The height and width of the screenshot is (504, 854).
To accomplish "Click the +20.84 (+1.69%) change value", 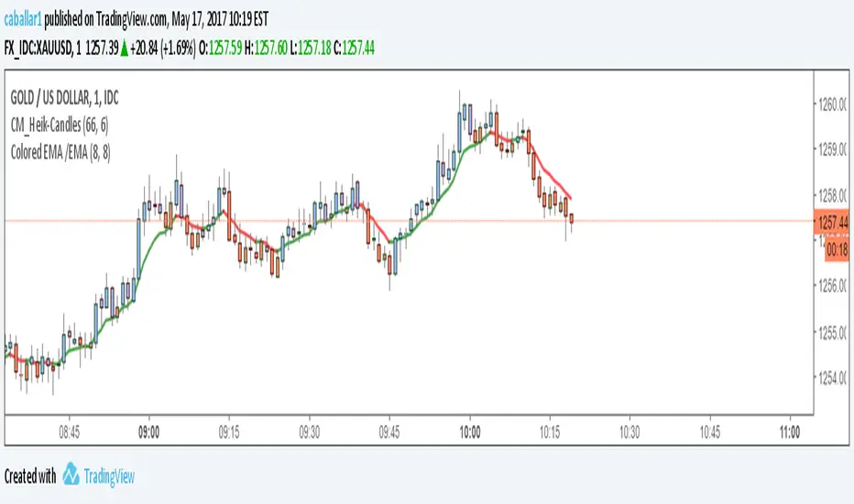I will [x=162, y=48].
